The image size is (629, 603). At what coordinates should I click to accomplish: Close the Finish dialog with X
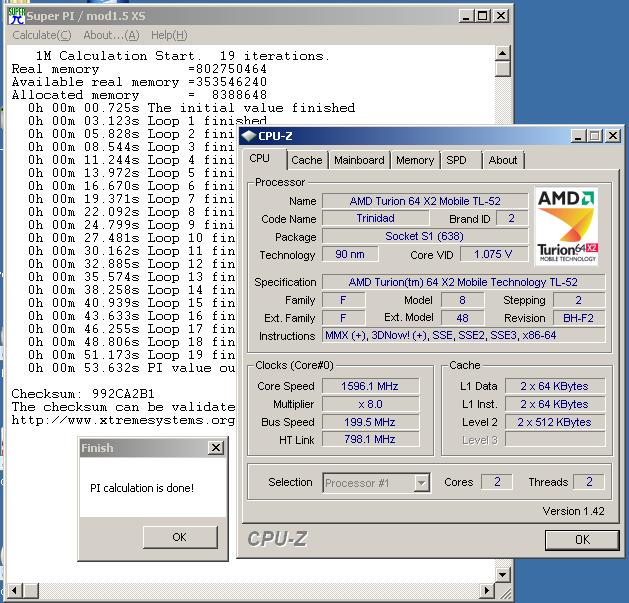[216, 447]
